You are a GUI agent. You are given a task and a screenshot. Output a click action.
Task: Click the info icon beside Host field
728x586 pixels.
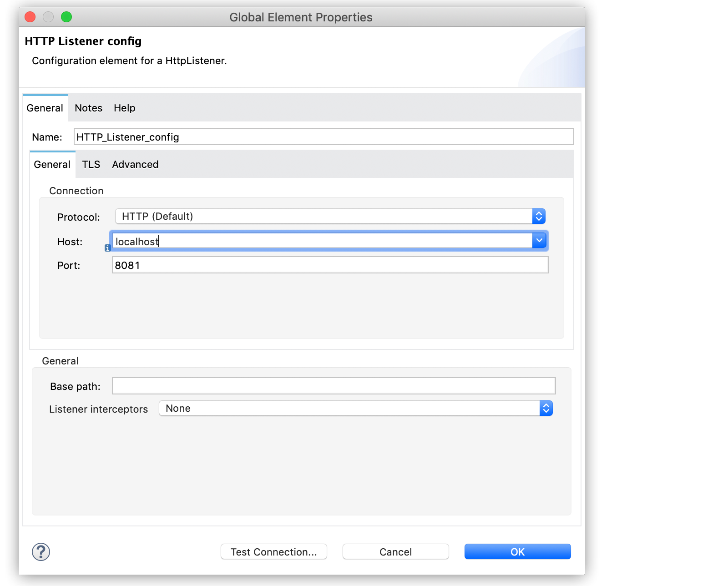[x=108, y=248]
